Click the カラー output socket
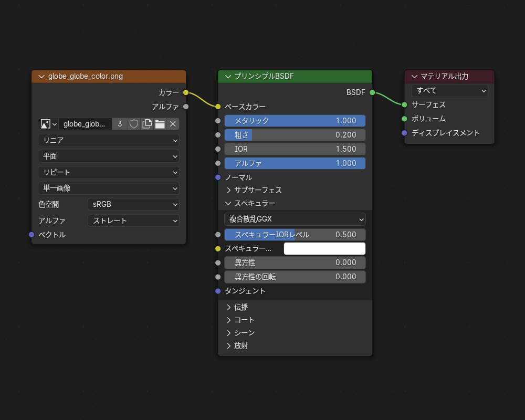The width and height of the screenshot is (525, 420). click(x=186, y=92)
